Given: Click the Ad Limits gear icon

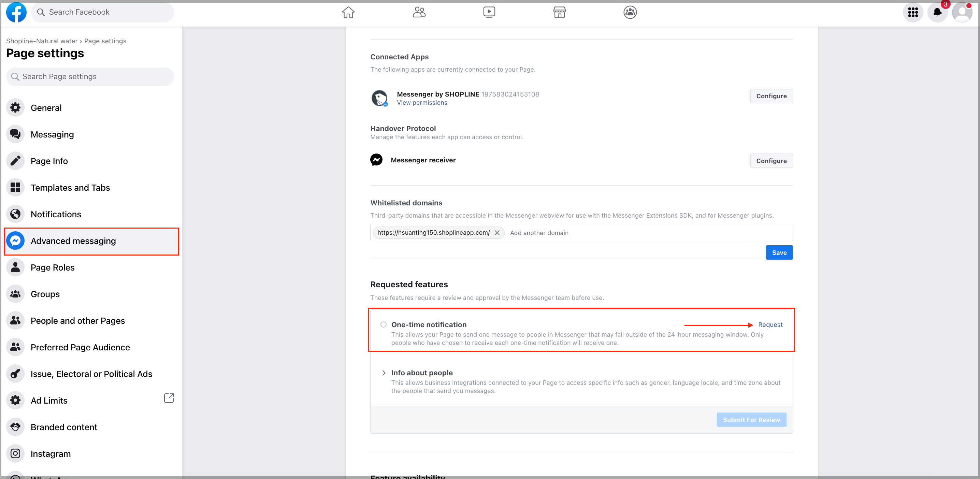Looking at the screenshot, I should [15, 401].
